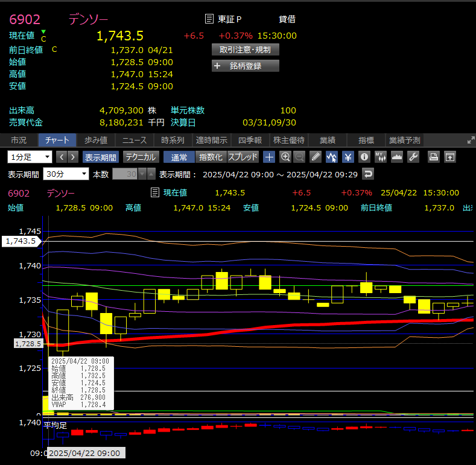Print the chart with the printer icon
The width and height of the screenshot is (476, 465).
tap(434, 157)
